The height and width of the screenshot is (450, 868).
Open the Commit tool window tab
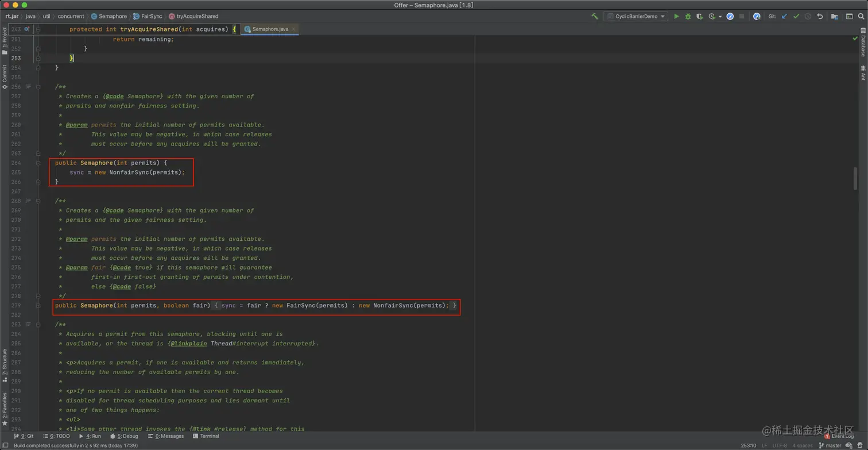coord(5,77)
